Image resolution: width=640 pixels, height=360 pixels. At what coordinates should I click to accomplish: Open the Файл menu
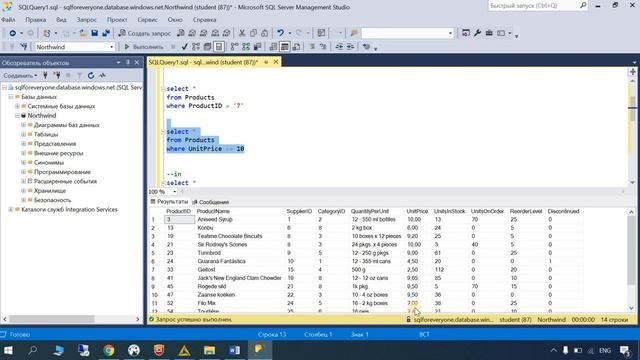pos(8,20)
